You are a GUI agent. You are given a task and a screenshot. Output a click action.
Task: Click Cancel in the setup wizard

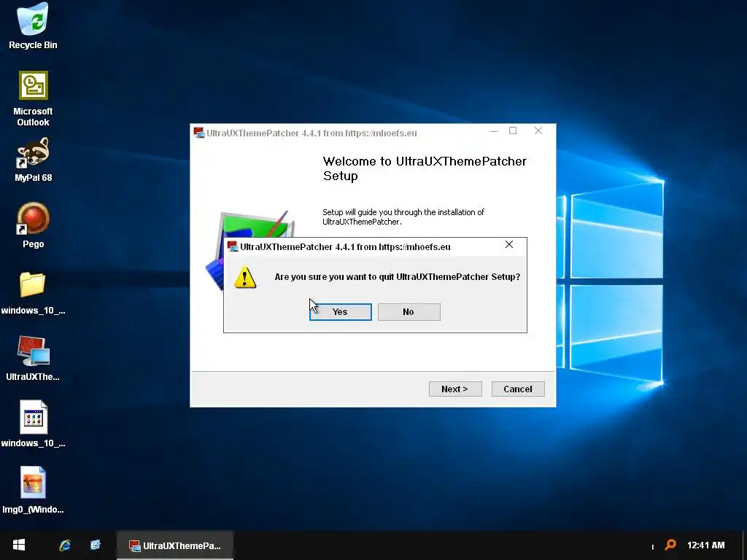pyautogui.click(x=518, y=389)
